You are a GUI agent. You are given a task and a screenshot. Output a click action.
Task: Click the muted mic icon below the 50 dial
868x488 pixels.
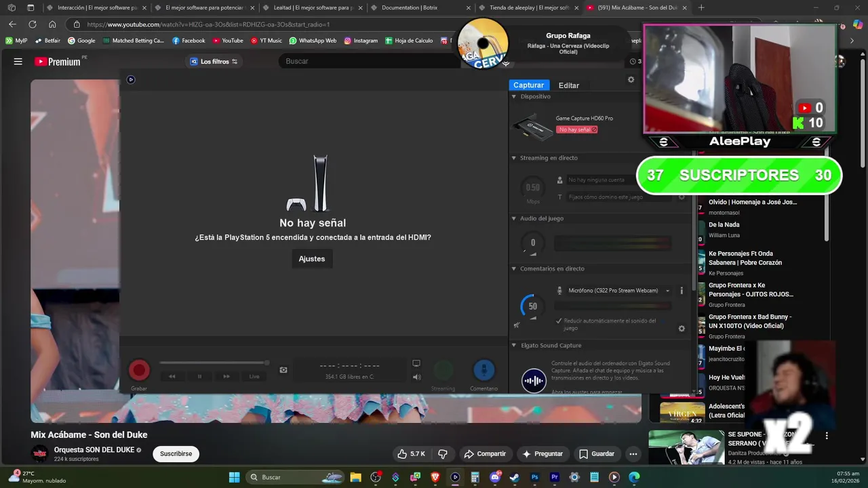517,325
